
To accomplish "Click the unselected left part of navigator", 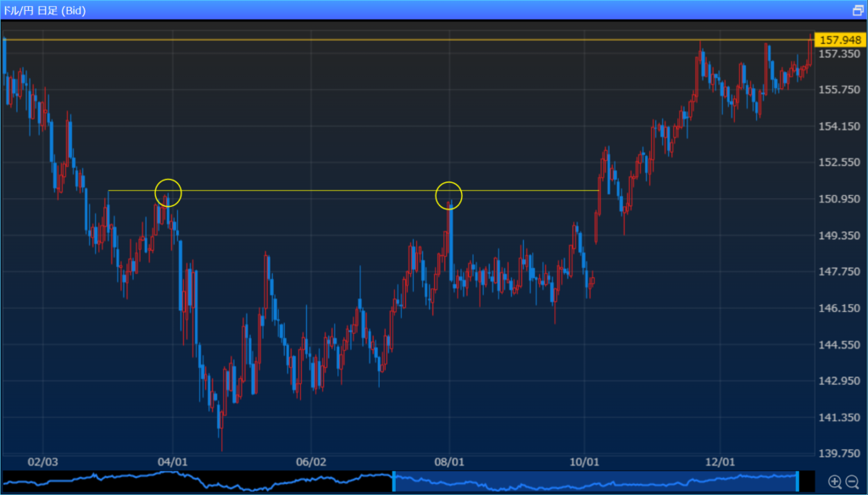I will click(x=195, y=481).
